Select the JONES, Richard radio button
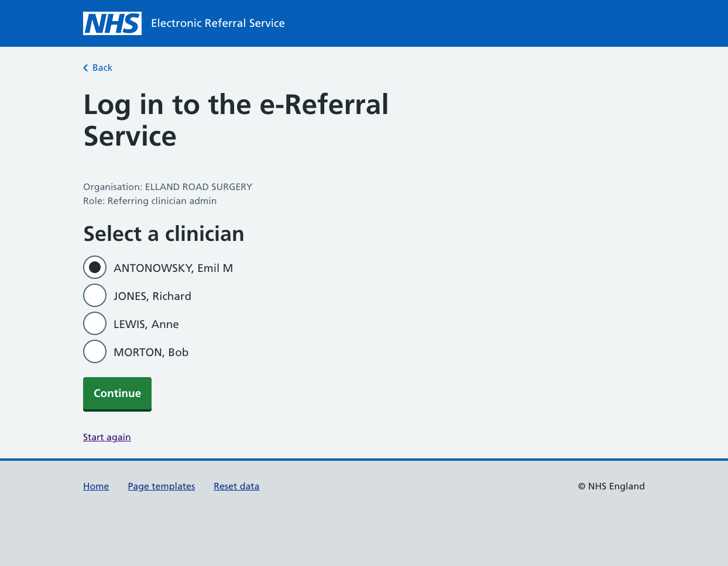The width and height of the screenshot is (728, 566). click(95, 295)
